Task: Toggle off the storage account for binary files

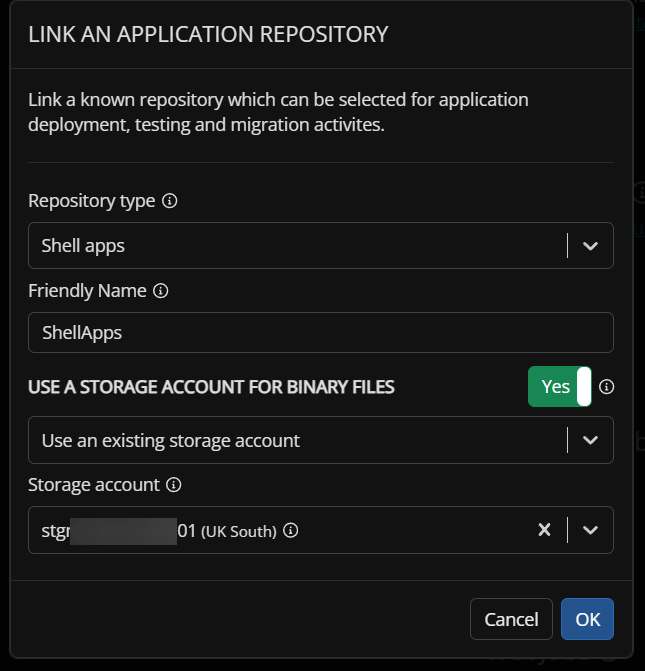Action: tap(559, 387)
